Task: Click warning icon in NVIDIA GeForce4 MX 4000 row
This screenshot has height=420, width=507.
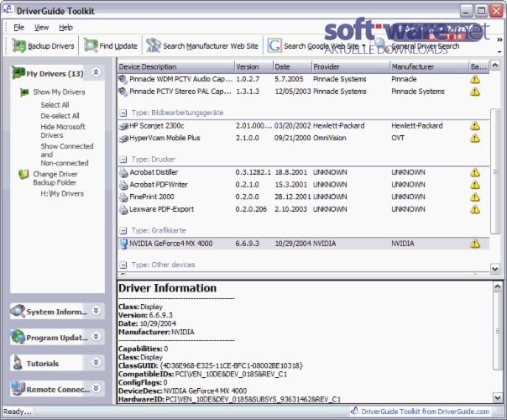Action: (474, 244)
